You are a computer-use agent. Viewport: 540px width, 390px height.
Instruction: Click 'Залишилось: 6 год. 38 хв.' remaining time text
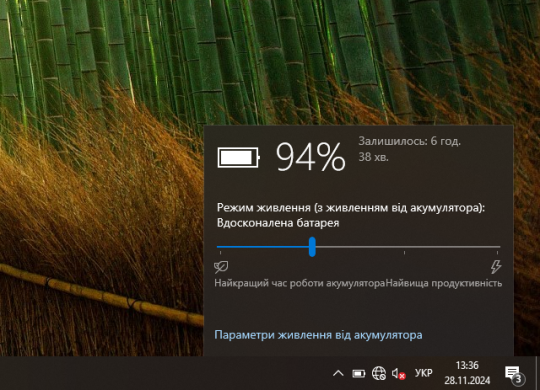(x=409, y=149)
